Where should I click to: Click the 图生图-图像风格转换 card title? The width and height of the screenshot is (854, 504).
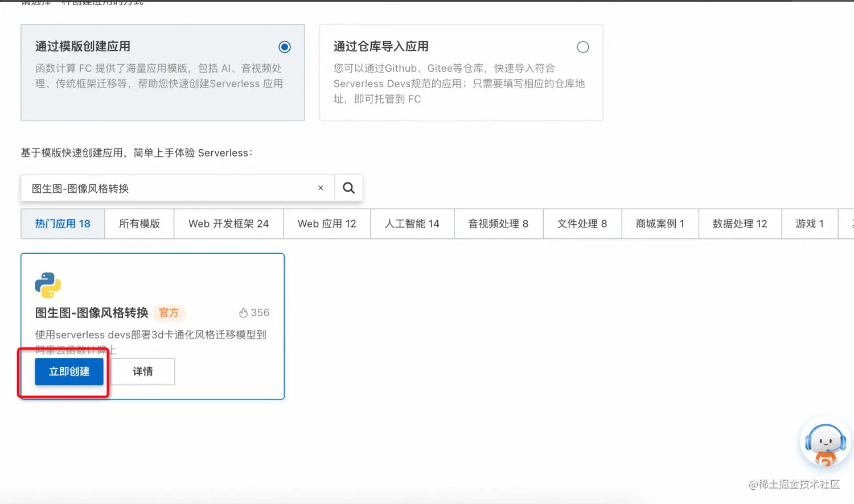point(92,312)
